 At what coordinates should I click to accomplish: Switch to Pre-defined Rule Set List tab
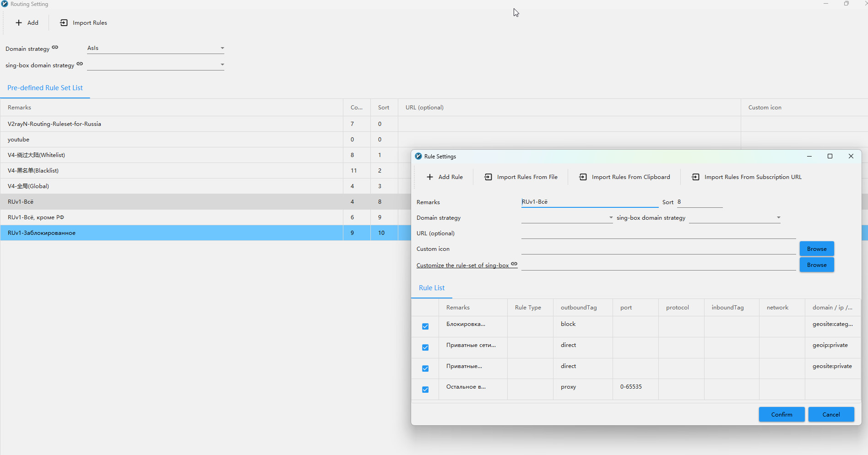click(x=45, y=88)
